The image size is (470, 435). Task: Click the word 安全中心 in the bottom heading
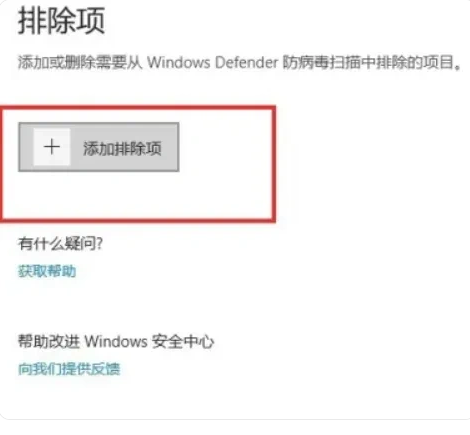pyautogui.click(x=183, y=341)
